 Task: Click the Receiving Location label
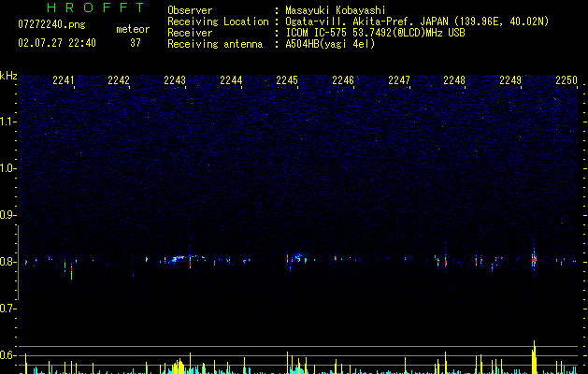[x=218, y=22]
